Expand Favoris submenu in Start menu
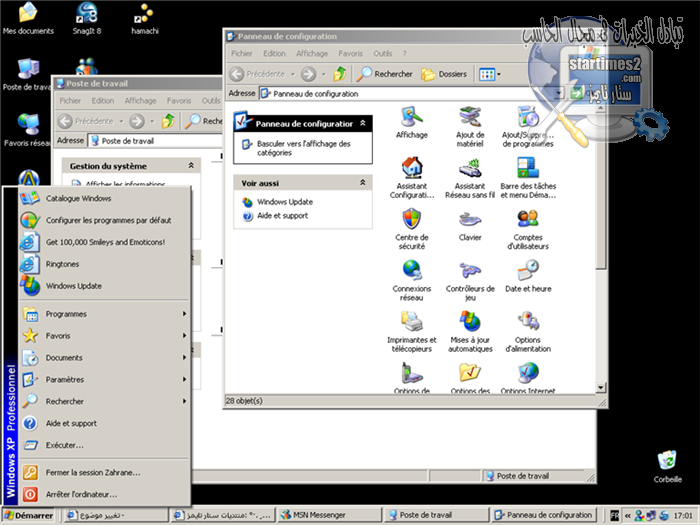700x525 pixels. coord(104,336)
